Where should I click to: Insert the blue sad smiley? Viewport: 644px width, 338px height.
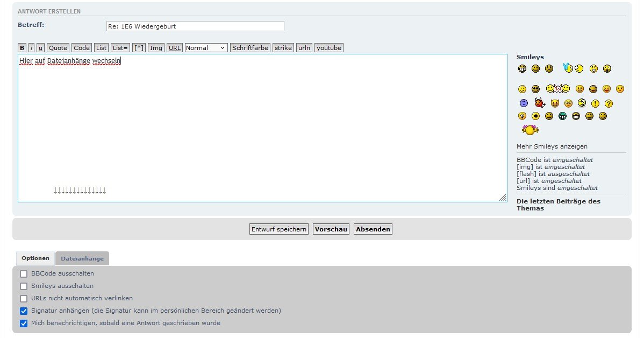[x=524, y=103]
